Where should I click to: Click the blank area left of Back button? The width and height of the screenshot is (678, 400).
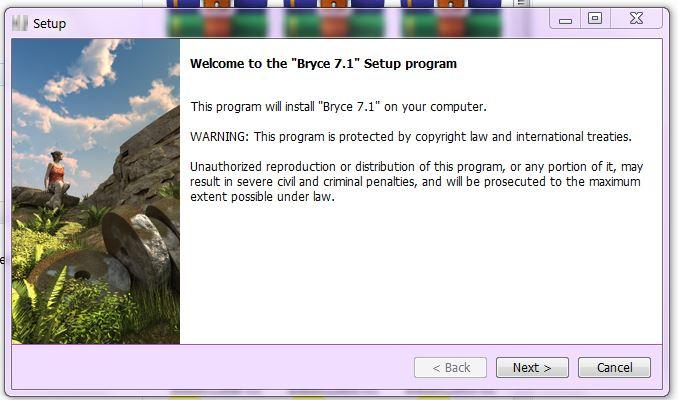click(x=212, y=368)
